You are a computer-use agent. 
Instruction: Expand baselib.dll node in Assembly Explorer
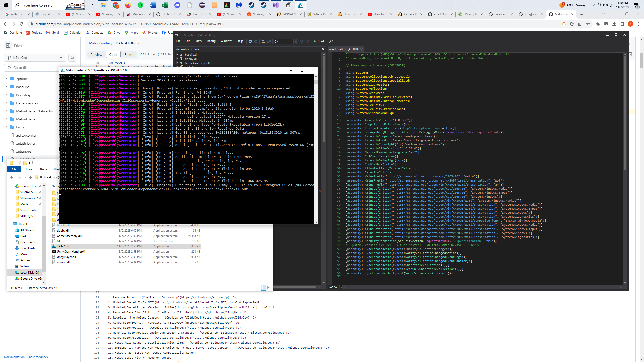[177, 54]
